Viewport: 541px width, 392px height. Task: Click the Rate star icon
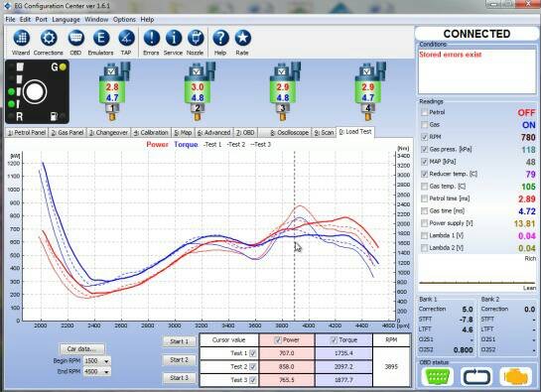pos(242,38)
